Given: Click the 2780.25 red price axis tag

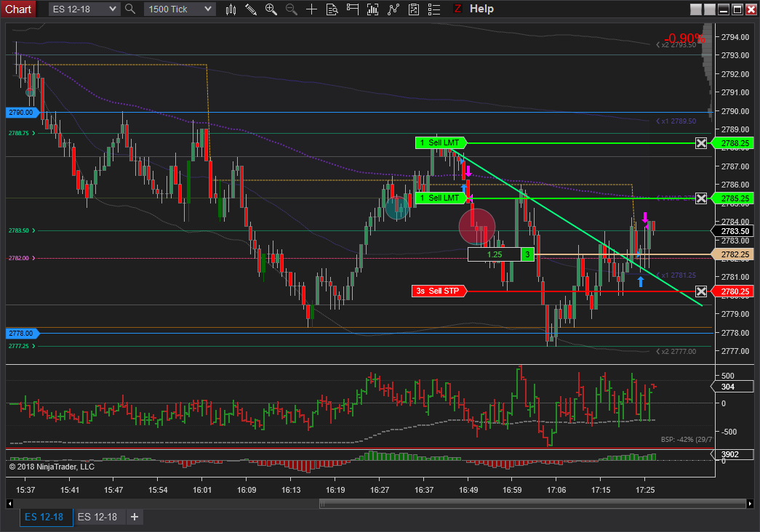Looking at the screenshot, I should (732, 291).
